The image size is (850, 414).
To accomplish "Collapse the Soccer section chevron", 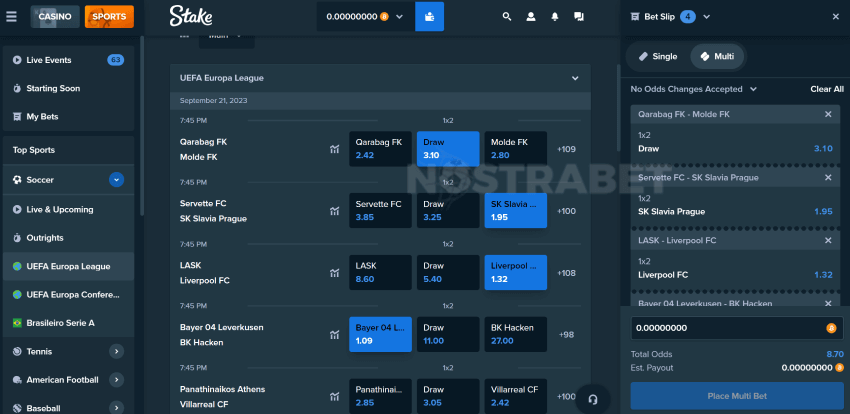I will click(116, 179).
